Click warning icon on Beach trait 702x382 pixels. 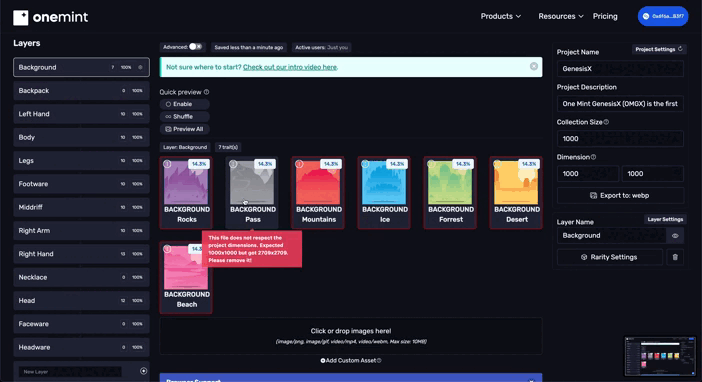click(167, 249)
